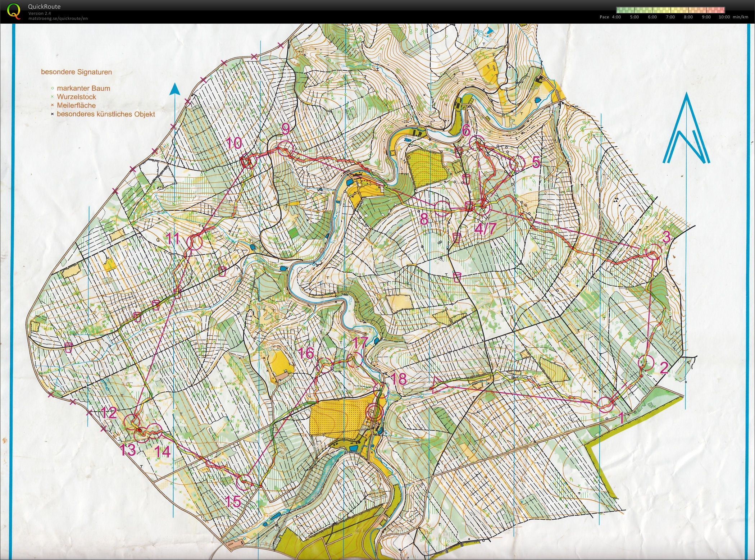The width and height of the screenshot is (755, 560).
Task: Click the black x künstliches Objekt legend symbol
Action: tap(53, 114)
